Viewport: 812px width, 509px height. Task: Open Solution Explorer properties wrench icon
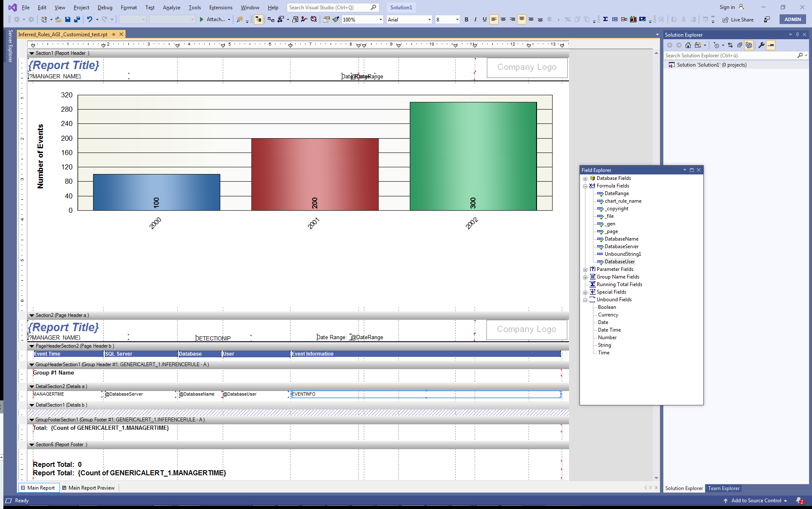tap(761, 45)
